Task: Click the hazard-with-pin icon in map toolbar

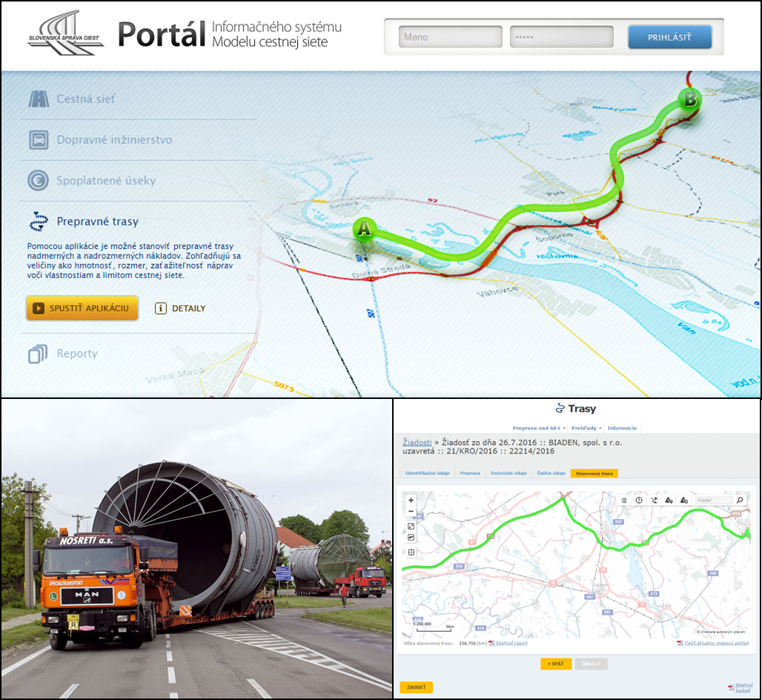Action: point(669,501)
